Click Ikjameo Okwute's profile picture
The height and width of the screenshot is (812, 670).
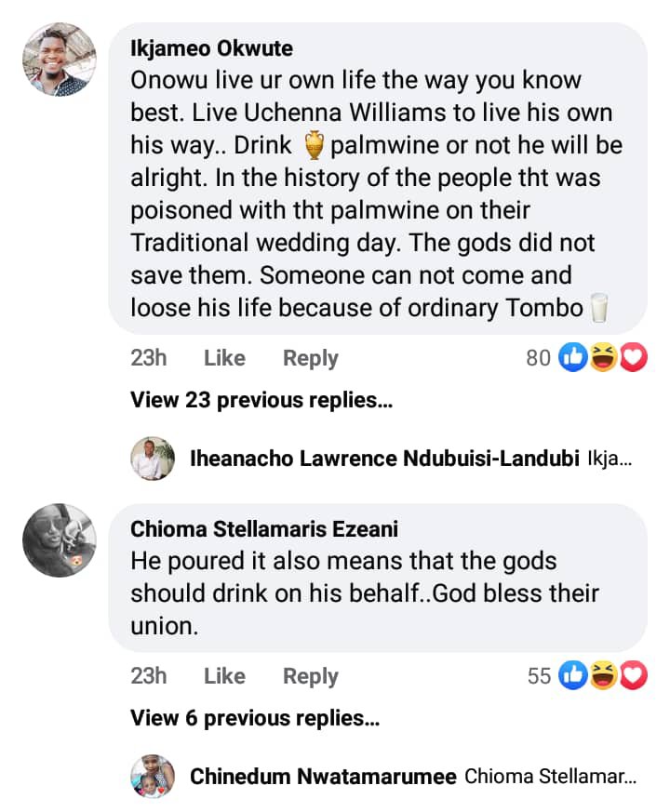(60, 60)
